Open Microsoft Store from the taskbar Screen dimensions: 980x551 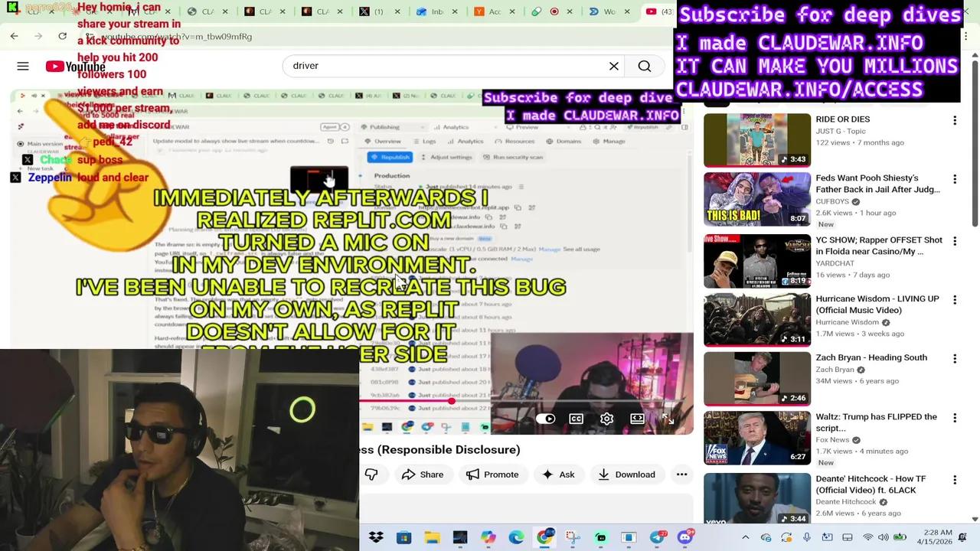coord(403,537)
